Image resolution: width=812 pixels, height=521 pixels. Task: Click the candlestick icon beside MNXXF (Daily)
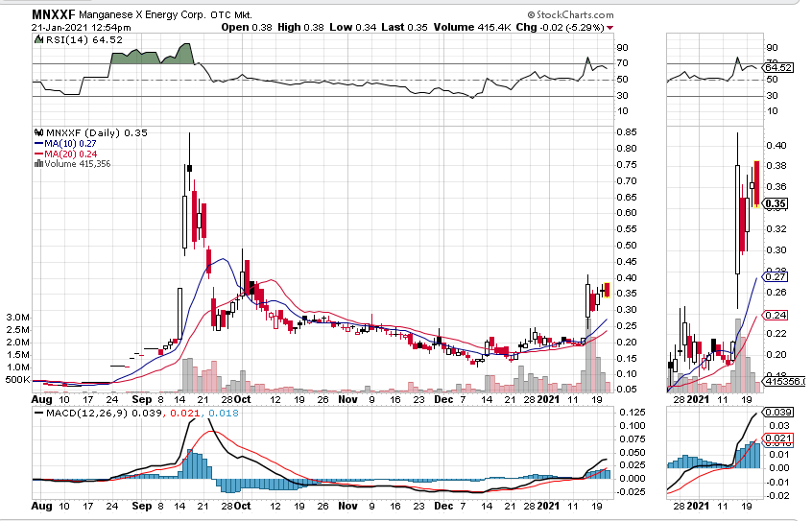coord(38,132)
